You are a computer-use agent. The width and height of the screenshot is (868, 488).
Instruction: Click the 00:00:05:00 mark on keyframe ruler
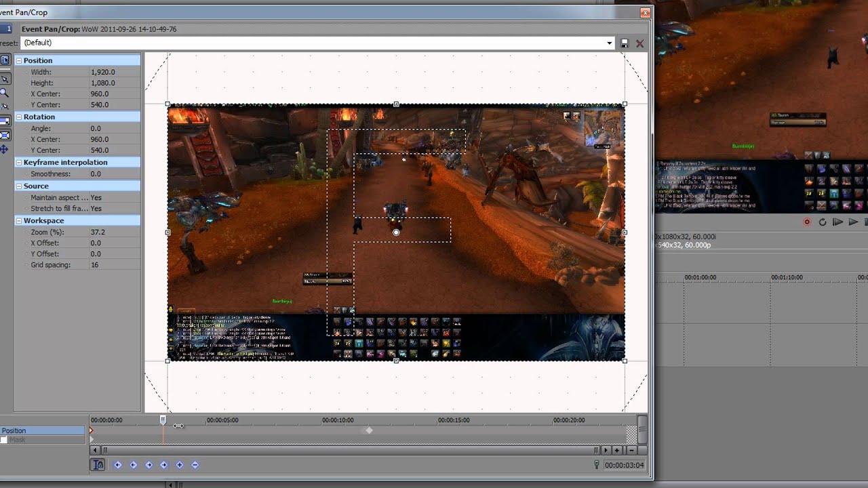222,420
